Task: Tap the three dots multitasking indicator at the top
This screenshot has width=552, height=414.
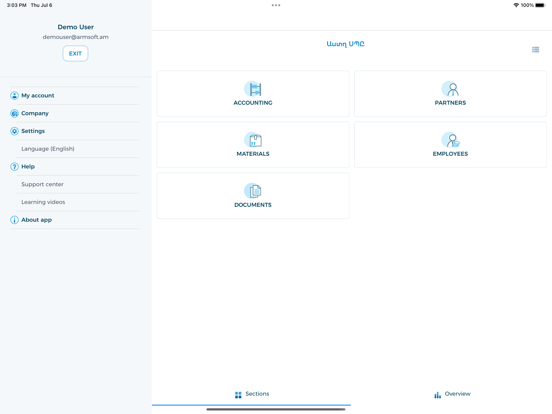Action: click(276, 5)
